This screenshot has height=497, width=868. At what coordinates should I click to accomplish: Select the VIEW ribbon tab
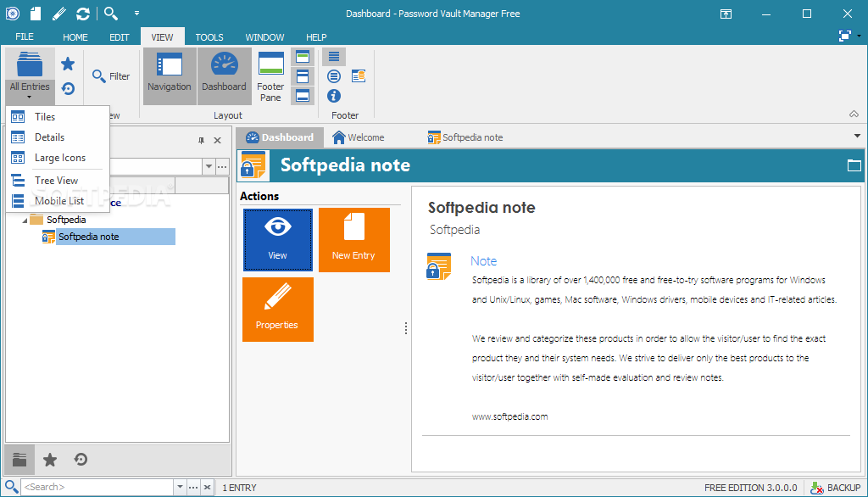pos(162,37)
